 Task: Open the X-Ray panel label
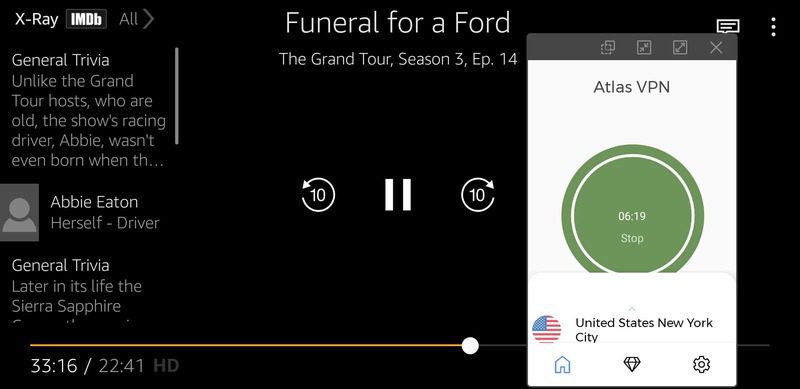point(36,20)
